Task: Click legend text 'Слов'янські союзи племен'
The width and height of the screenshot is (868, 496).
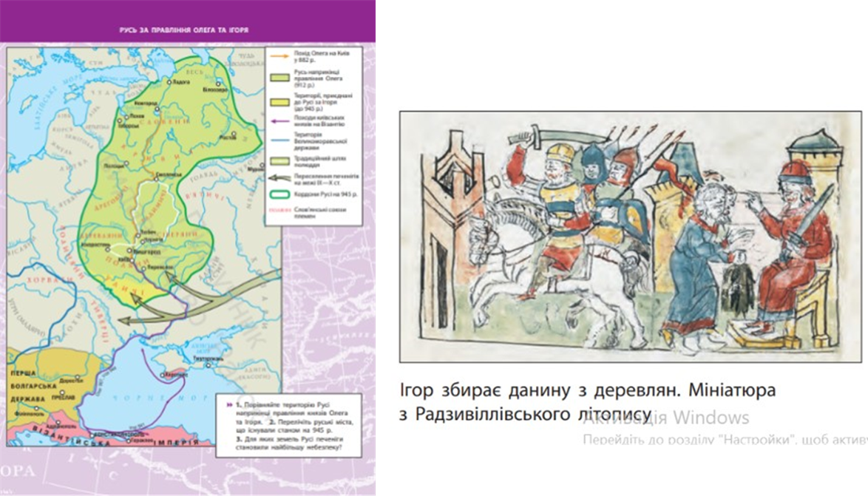Action: click(320, 213)
